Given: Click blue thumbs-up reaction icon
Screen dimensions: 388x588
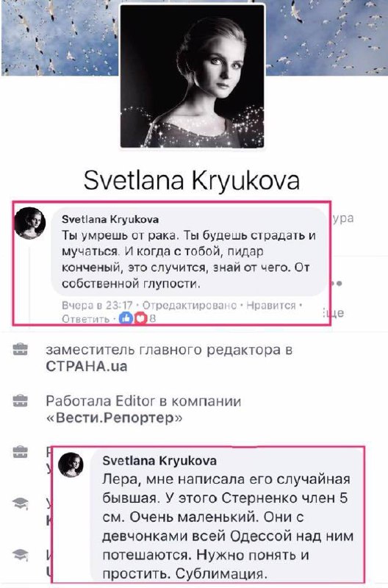Looking at the screenshot, I should pos(126,318).
